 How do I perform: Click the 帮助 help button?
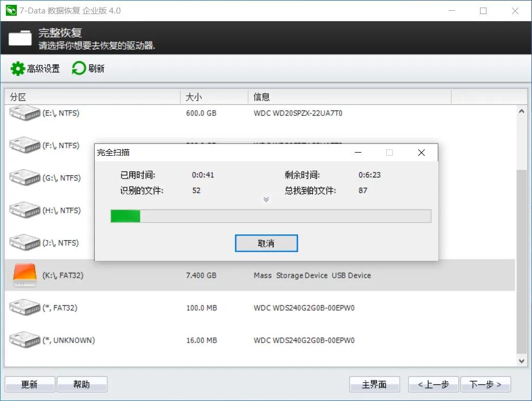[82, 384]
